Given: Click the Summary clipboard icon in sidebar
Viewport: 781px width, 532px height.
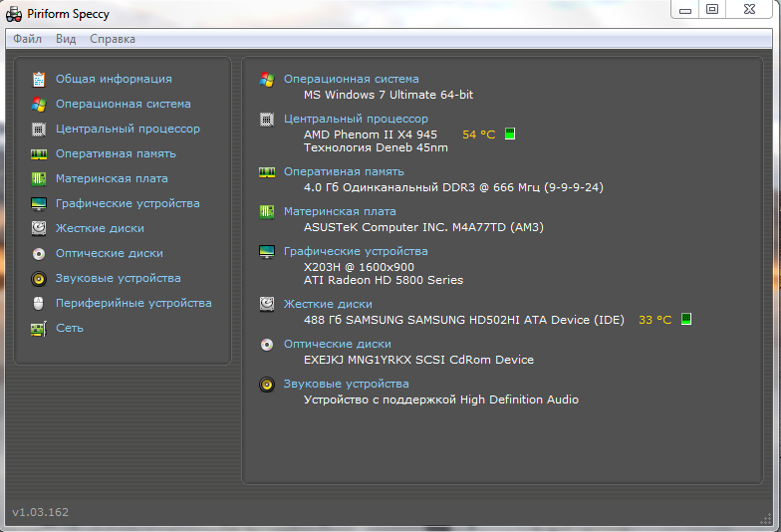Looking at the screenshot, I should point(39,79).
